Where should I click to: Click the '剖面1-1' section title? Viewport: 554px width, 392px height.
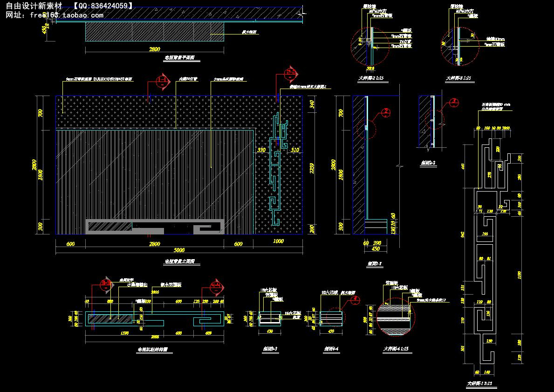374,264
